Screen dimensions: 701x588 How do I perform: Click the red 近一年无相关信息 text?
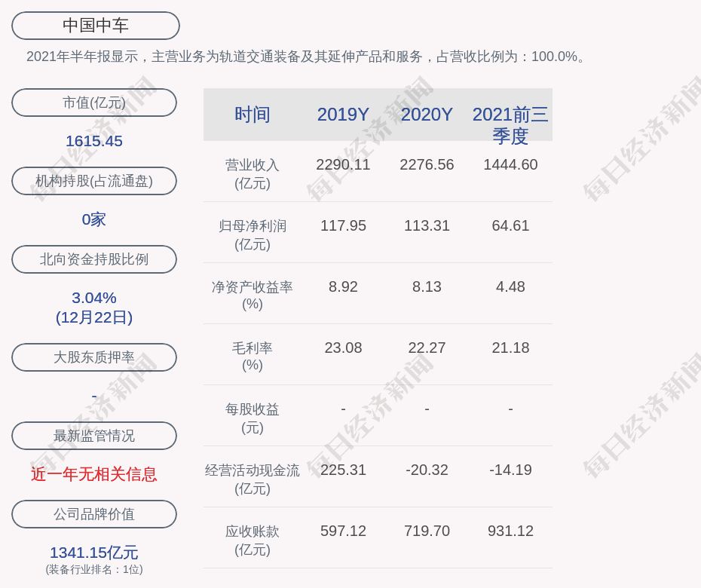click(94, 474)
